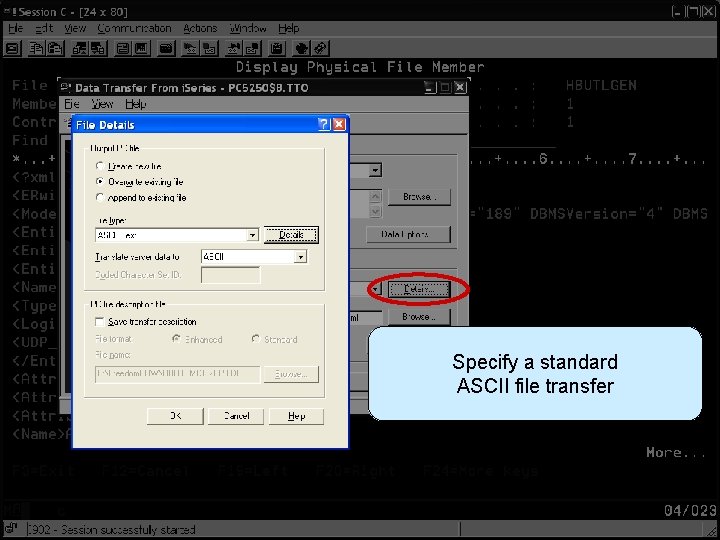Image resolution: width=720 pixels, height=540 pixels.
Task: Open the Keyboard map toolbar icon
Action: point(166,48)
